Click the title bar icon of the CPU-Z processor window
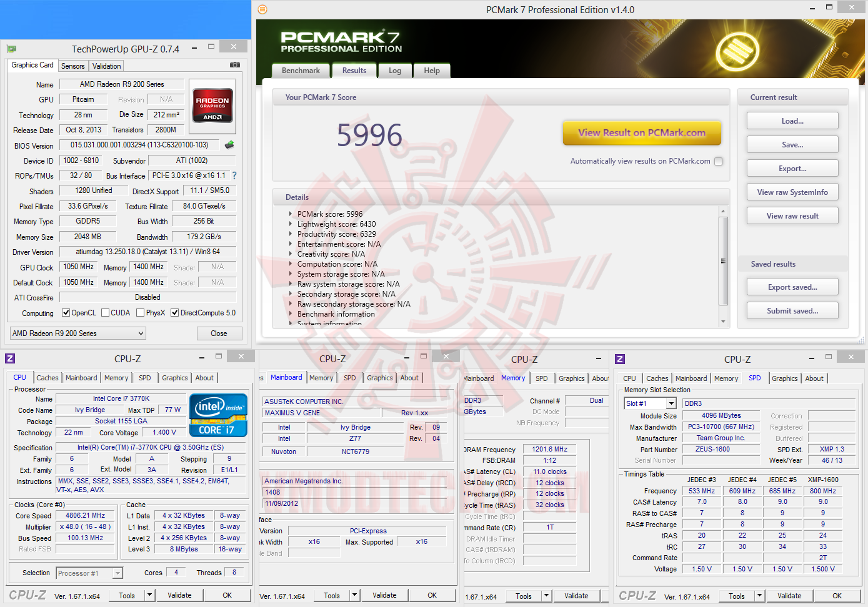The height and width of the screenshot is (607, 868). pyautogui.click(x=10, y=358)
